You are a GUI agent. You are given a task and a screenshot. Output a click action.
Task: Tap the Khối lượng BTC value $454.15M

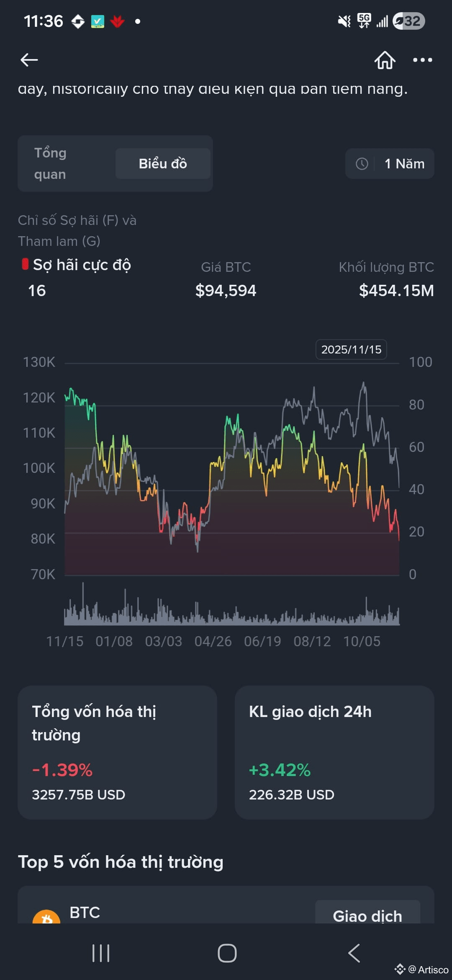(x=396, y=291)
